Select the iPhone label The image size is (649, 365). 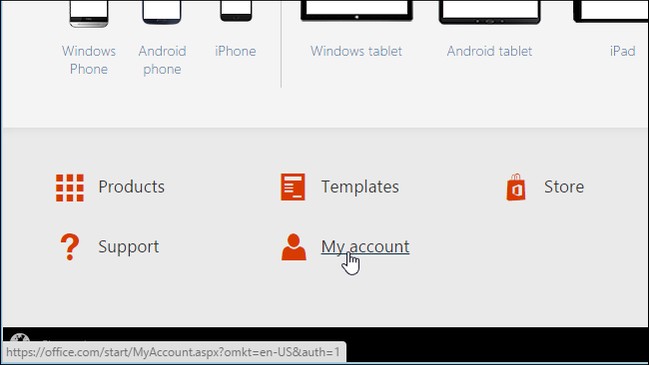(236, 51)
